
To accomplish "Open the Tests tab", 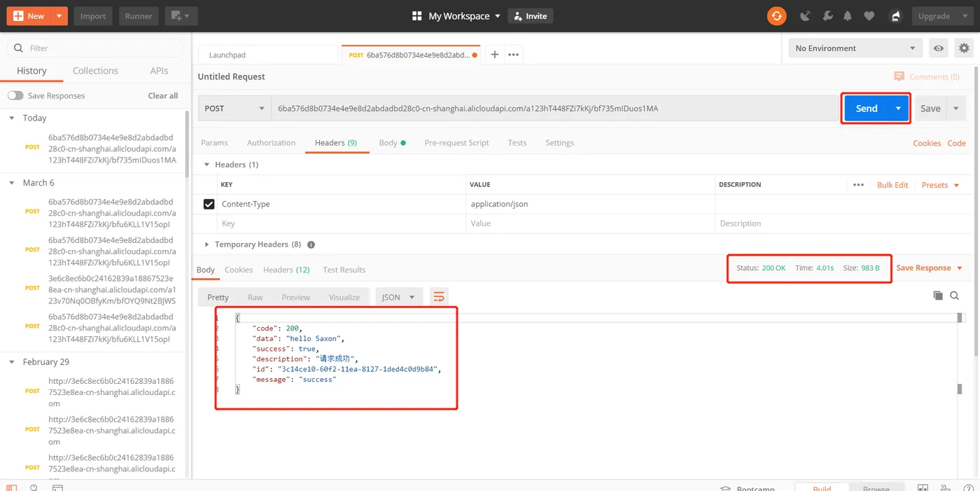I will 517,143.
